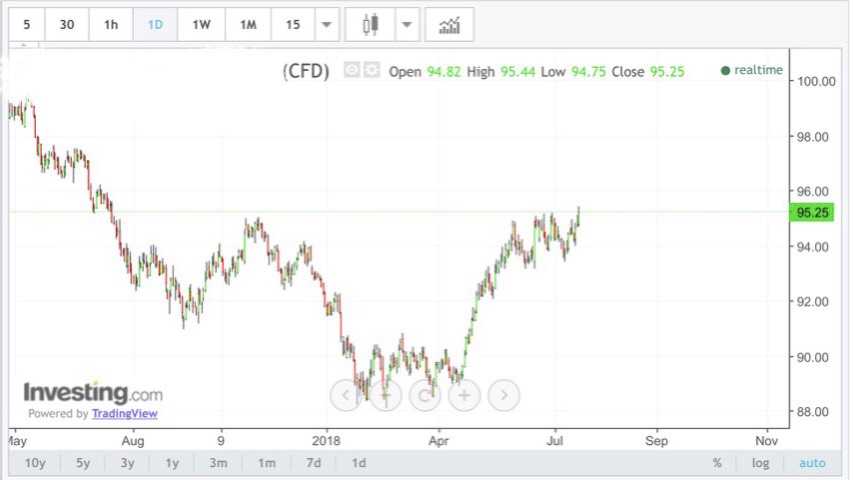Viewport: 852px width, 480px height.
Task: Hide series using eye icon near CFD
Action: [x=351, y=70]
